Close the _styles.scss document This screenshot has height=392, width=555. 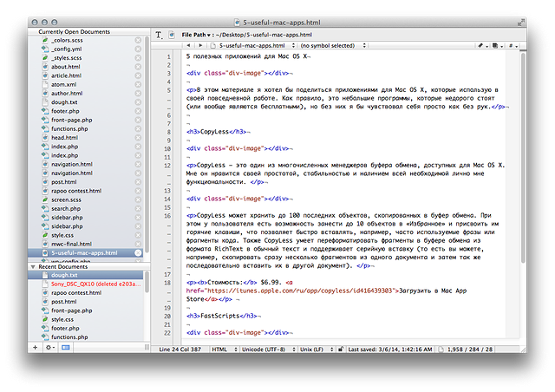pyautogui.click(x=138, y=58)
